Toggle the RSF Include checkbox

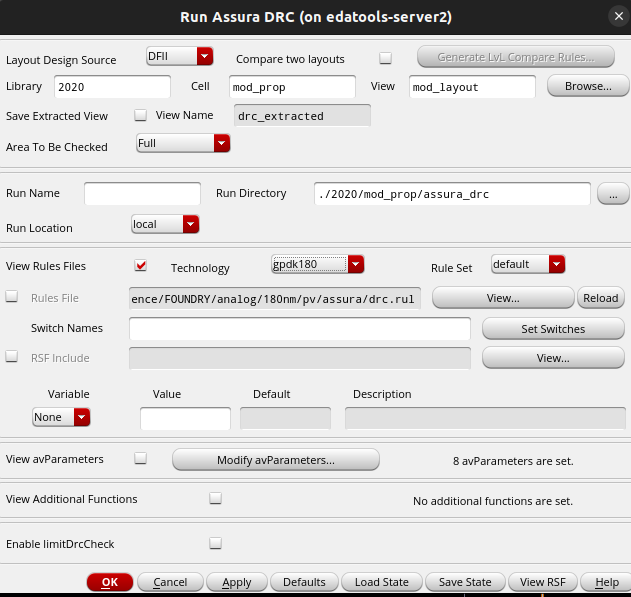coord(12,356)
